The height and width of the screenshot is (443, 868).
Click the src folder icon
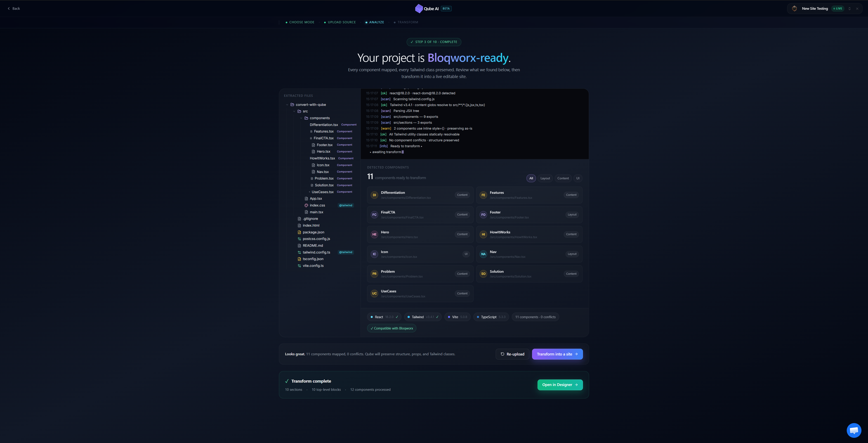pos(299,111)
